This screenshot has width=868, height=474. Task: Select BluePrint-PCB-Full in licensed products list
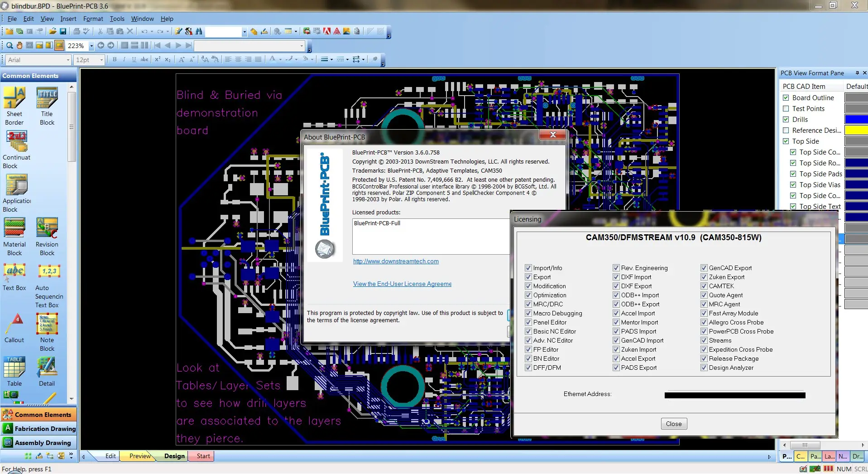pyautogui.click(x=377, y=223)
